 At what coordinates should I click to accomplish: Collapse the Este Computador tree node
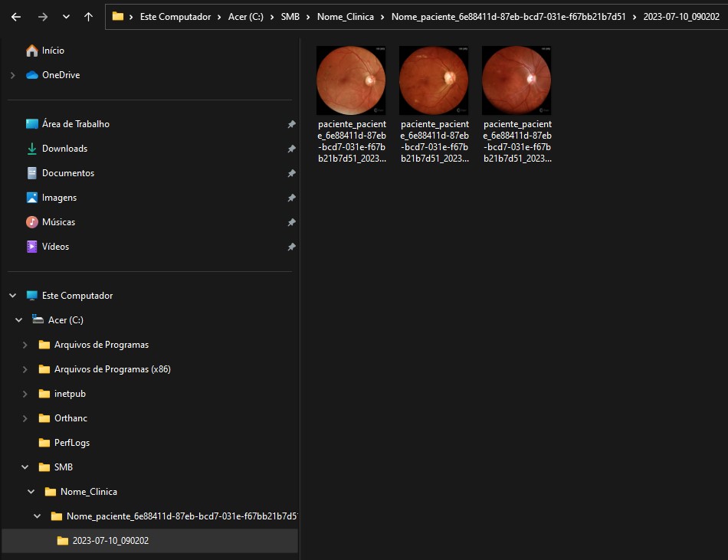click(x=13, y=296)
